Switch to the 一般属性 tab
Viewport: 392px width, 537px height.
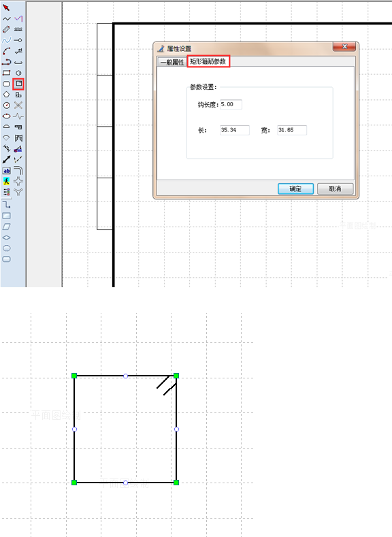click(x=172, y=63)
